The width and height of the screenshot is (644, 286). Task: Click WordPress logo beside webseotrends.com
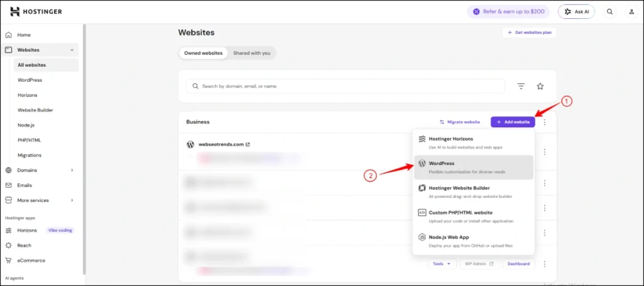click(190, 144)
